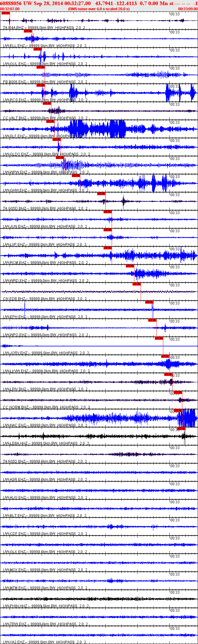Select the pick marker on UW SLF trace

click(x=50, y=121)
